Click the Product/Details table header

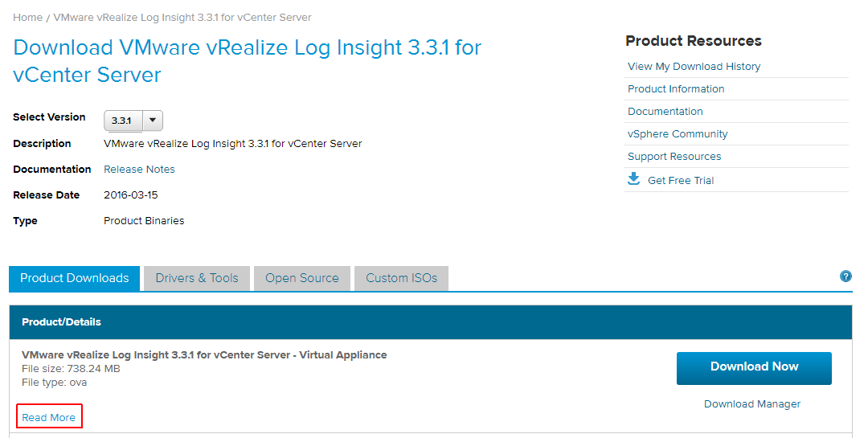(x=431, y=321)
